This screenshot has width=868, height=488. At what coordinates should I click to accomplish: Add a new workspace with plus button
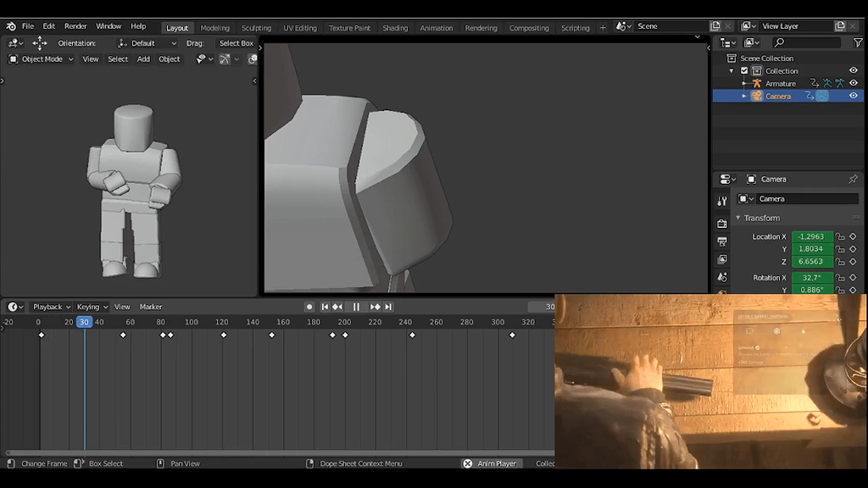click(x=603, y=28)
